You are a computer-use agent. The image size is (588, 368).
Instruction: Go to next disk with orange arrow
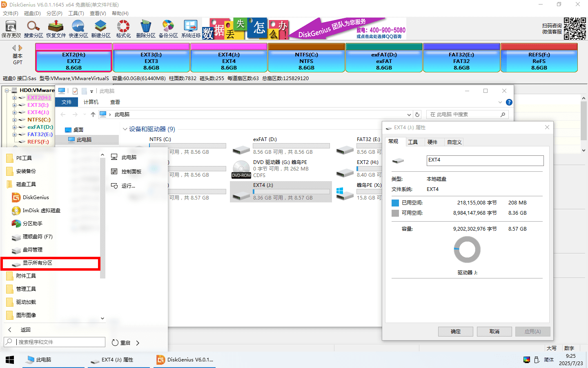(20, 48)
